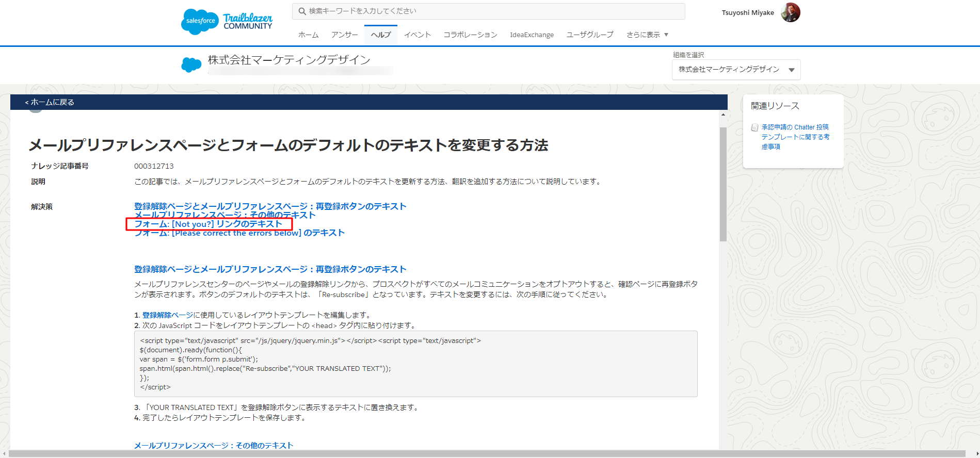Expand the さらに表示 menu
980x458 pixels.
[x=647, y=35]
